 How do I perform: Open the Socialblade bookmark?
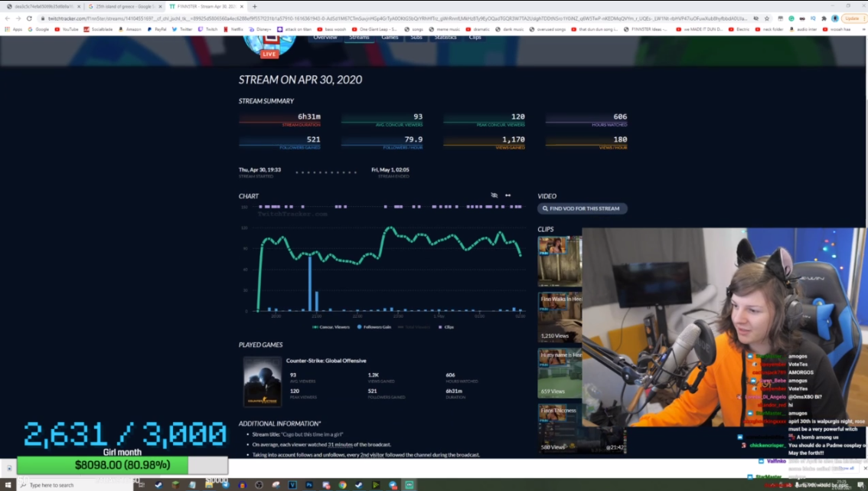coord(98,29)
